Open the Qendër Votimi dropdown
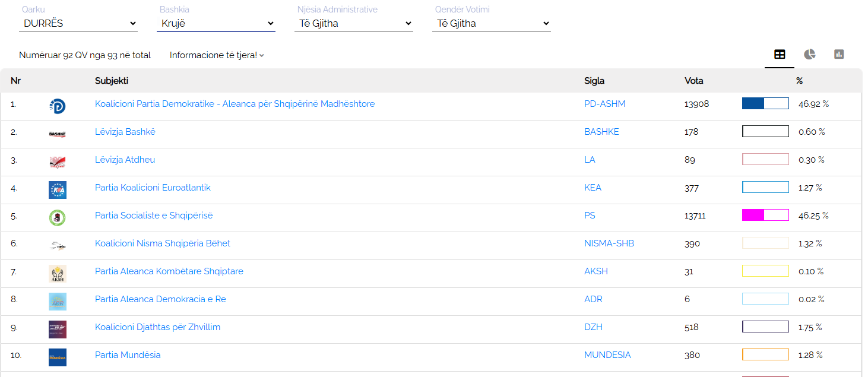Viewport: 868px width, 377px height. pos(492,24)
